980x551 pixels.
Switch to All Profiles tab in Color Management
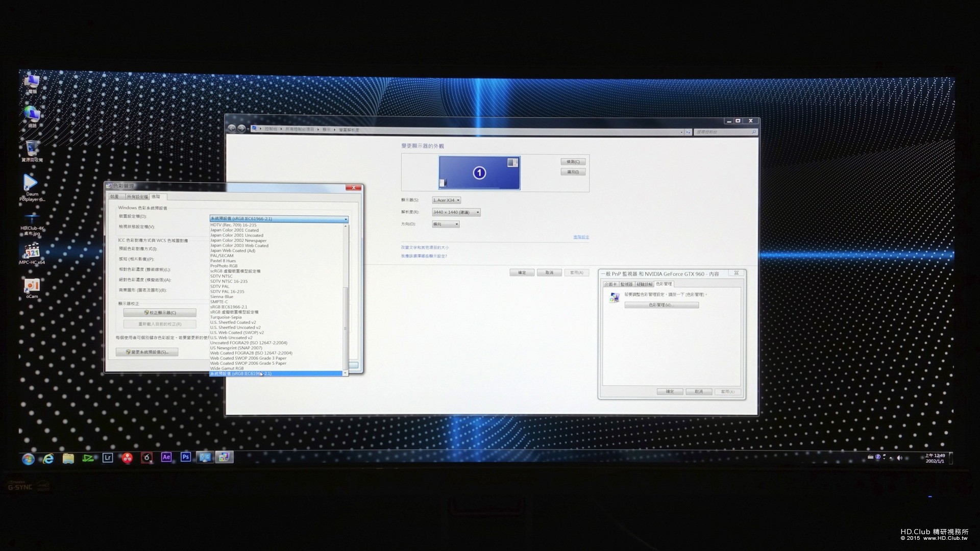click(137, 197)
